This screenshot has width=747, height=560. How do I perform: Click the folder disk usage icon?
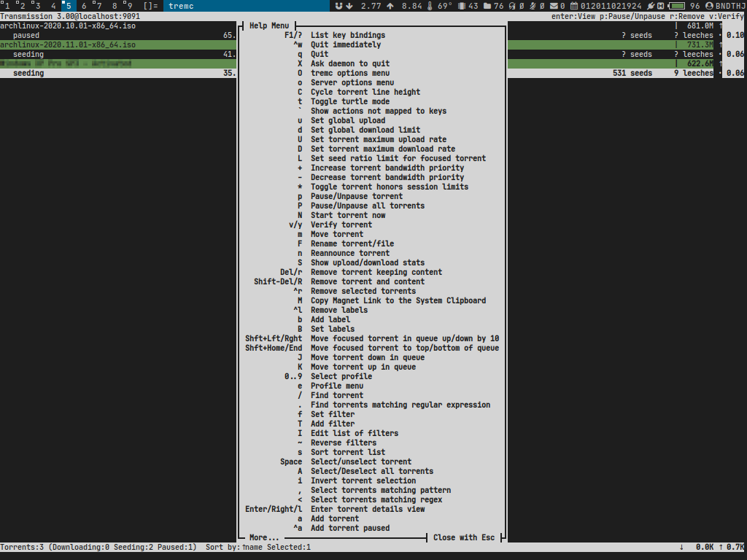coord(487,6)
